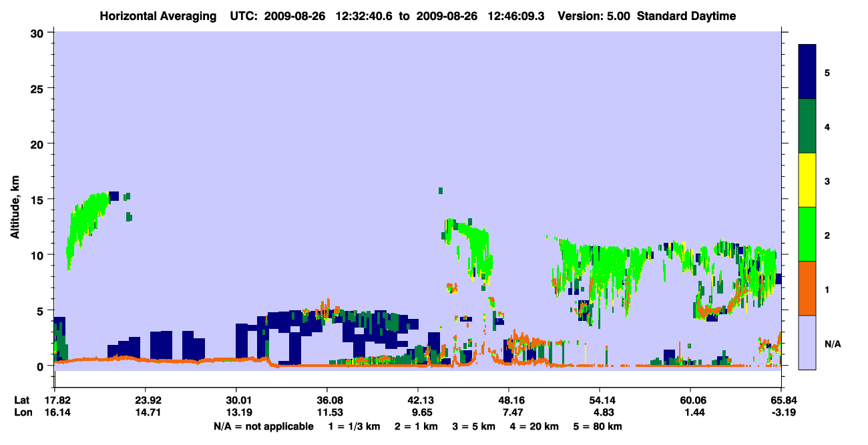This screenshot has height=445, width=868.
Task: Click the color bar label 'N/A'
Action: (833, 344)
